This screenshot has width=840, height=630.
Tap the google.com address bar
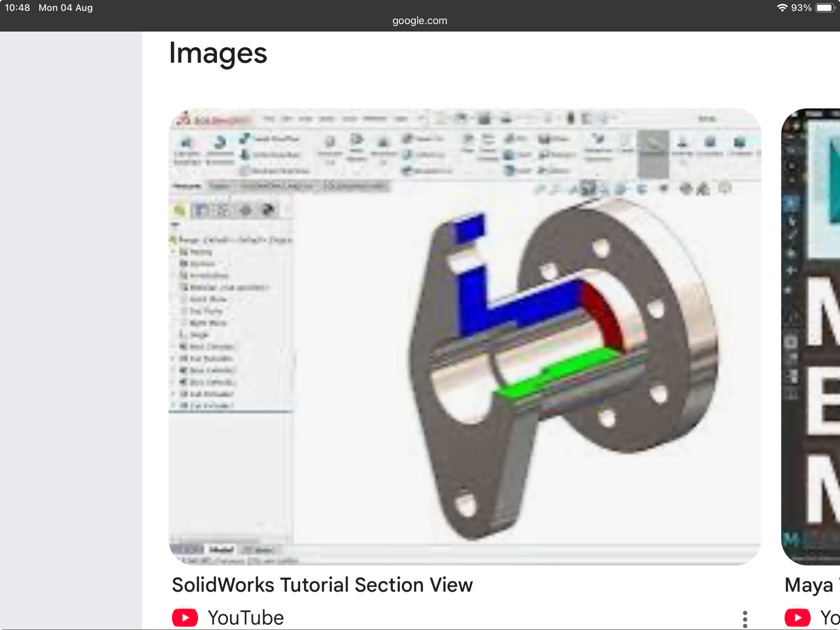(x=420, y=21)
